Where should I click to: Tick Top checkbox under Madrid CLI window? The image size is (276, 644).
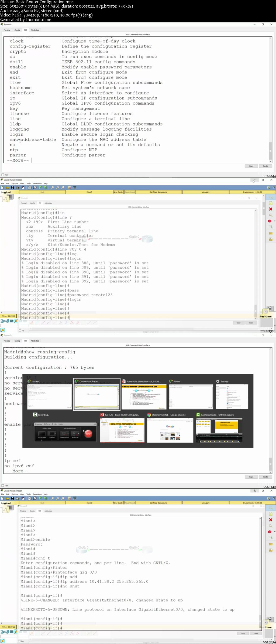(20, 330)
